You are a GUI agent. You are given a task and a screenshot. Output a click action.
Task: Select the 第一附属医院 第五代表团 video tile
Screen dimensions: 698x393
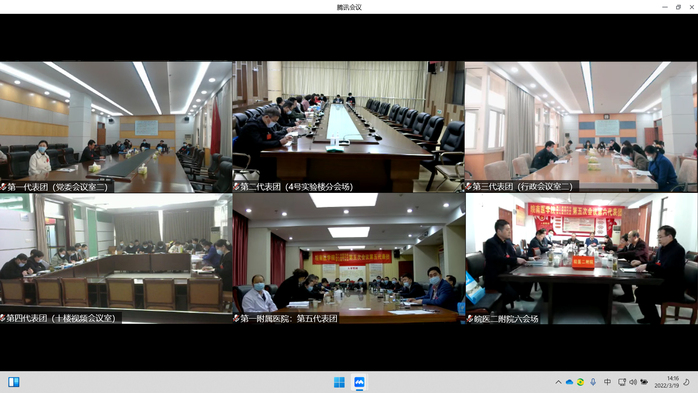click(349, 259)
